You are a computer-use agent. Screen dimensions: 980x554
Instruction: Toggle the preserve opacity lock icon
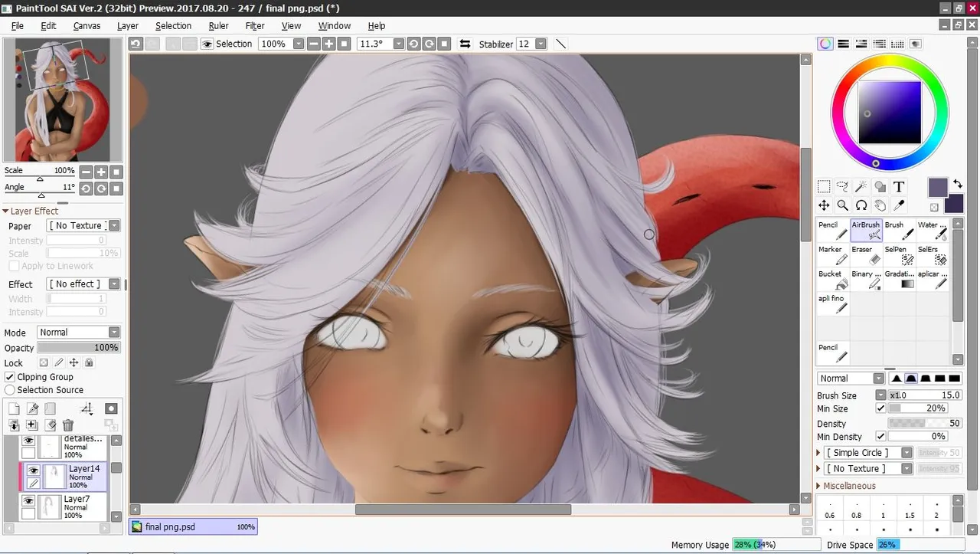coord(44,363)
